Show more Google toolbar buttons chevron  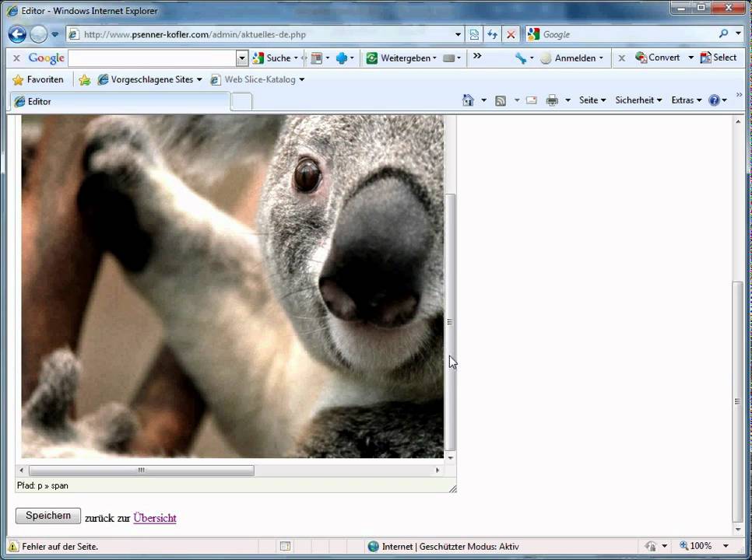477,56
